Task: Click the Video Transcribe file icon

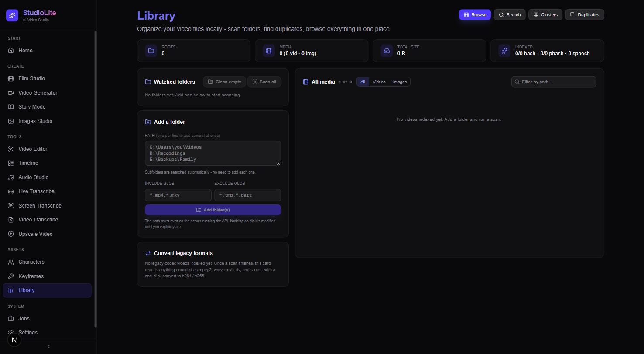Action: [11, 220]
